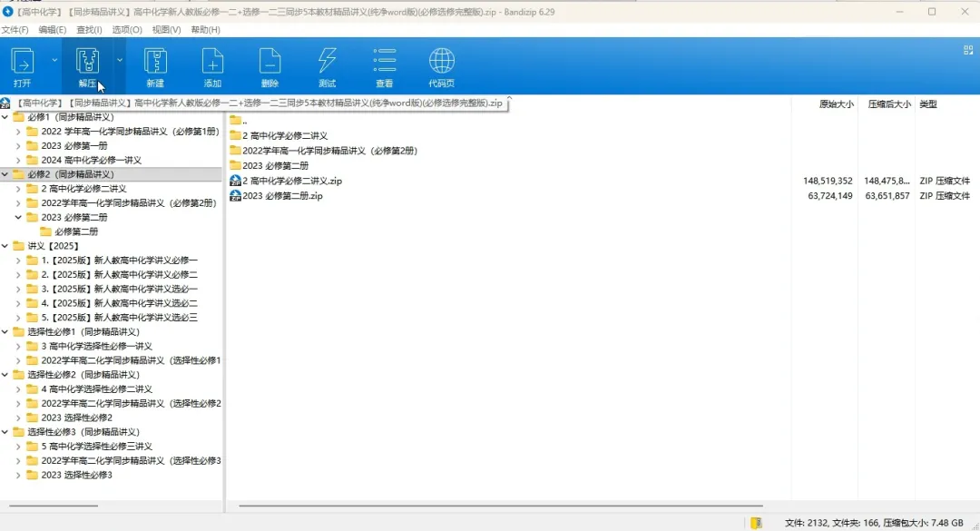Collapse the 必修2（同步精品讲义）tree node
Image resolution: width=980 pixels, height=531 pixels.
tap(5, 174)
